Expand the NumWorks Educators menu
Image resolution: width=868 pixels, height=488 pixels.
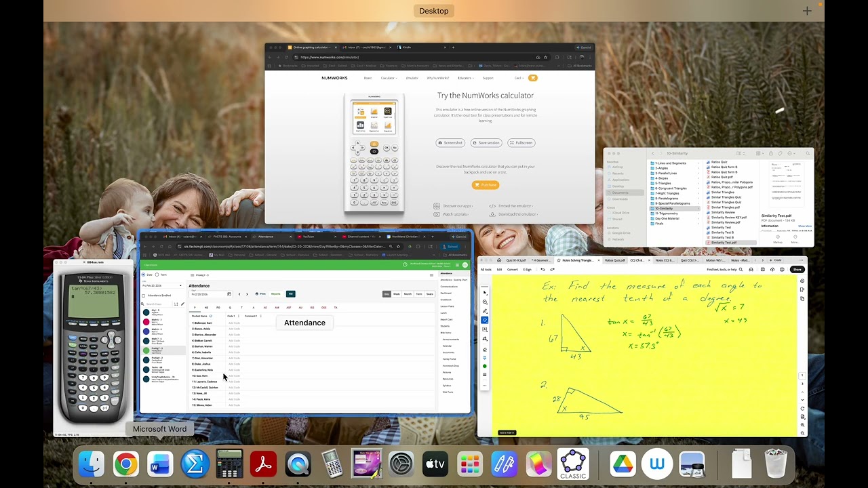click(x=466, y=78)
